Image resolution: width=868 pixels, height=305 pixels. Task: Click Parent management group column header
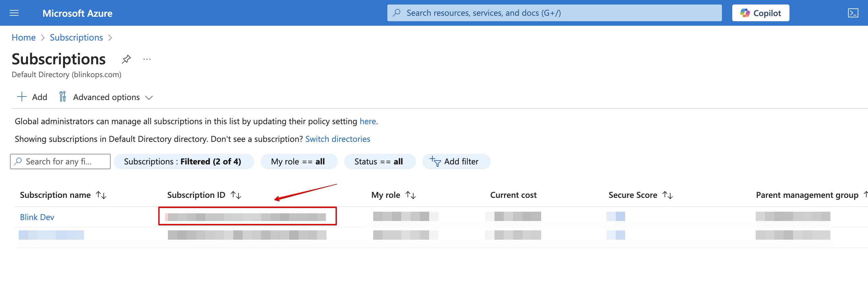point(807,195)
